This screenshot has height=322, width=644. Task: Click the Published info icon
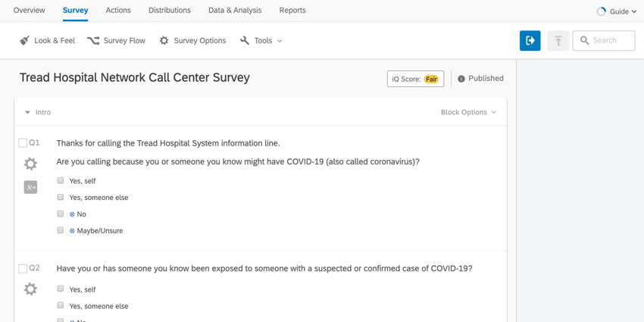pyautogui.click(x=461, y=79)
